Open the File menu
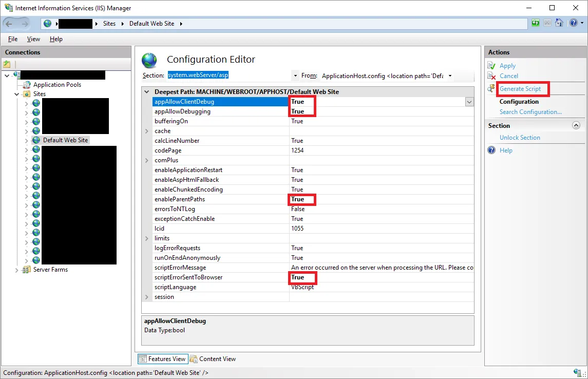This screenshot has height=379, width=588. point(13,39)
